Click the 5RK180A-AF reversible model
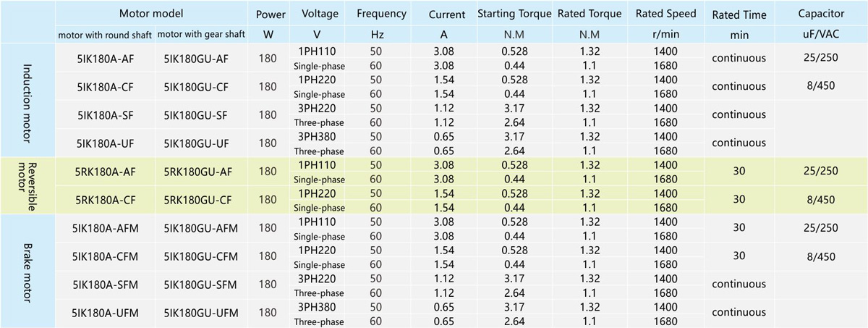 [104, 171]
